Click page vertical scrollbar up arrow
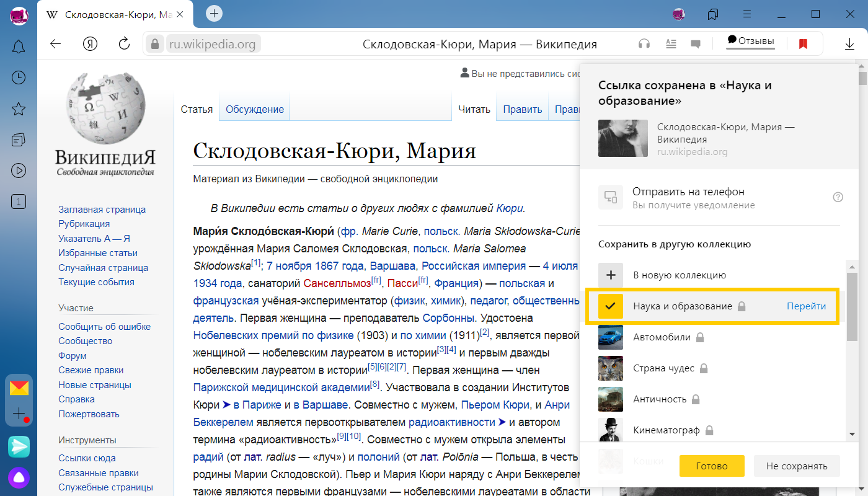 point(862,64)
